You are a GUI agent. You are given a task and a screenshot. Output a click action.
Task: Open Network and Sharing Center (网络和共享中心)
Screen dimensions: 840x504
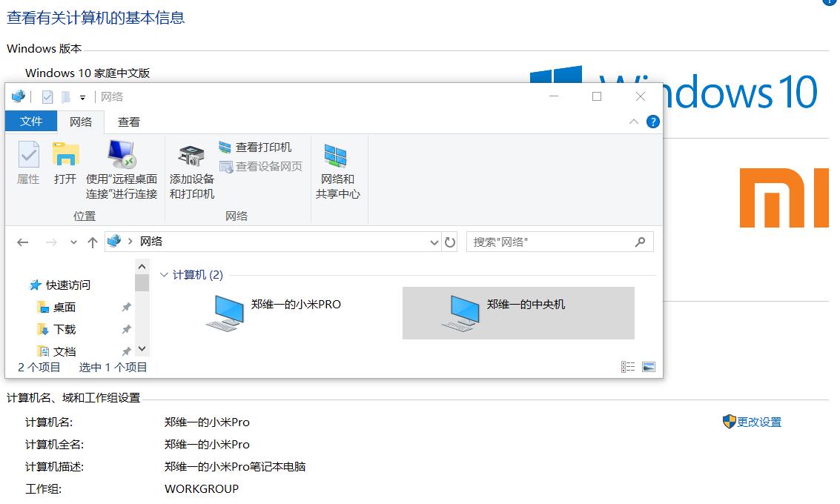tap(337, 171)
